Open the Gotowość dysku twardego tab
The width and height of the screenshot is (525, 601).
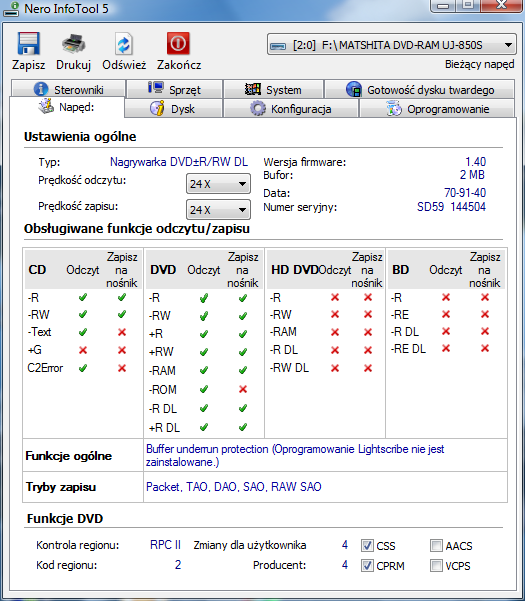coord(420,89)
